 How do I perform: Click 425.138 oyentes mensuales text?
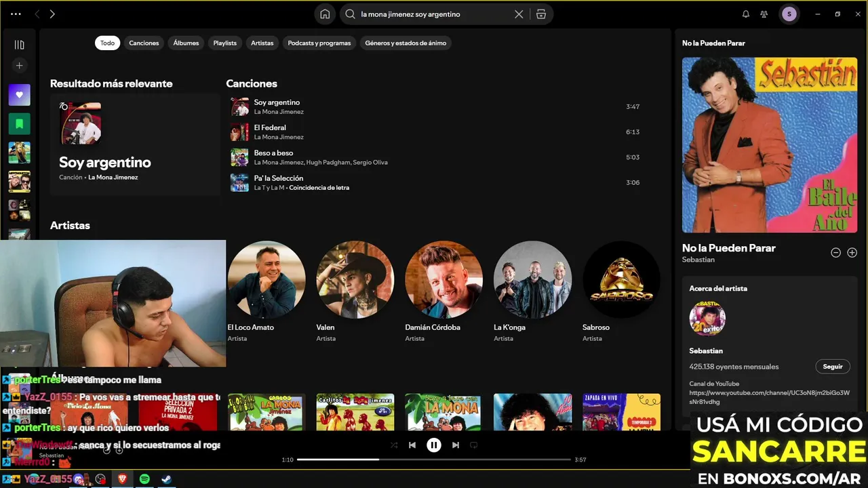(734, 367)
